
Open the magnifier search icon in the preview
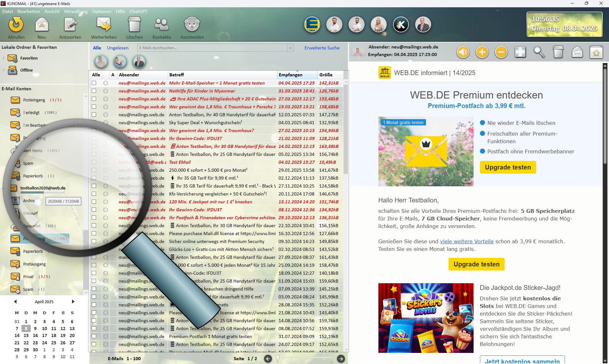point(539,52)
